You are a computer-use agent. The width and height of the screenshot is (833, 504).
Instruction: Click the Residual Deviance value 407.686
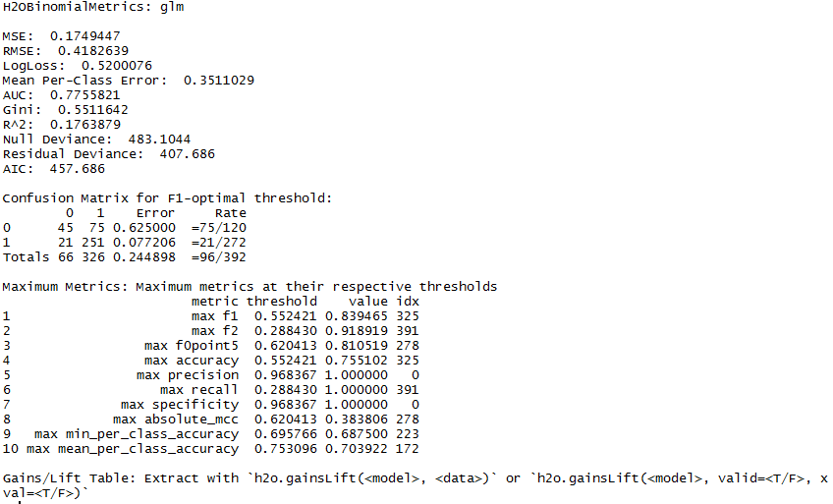179,153
